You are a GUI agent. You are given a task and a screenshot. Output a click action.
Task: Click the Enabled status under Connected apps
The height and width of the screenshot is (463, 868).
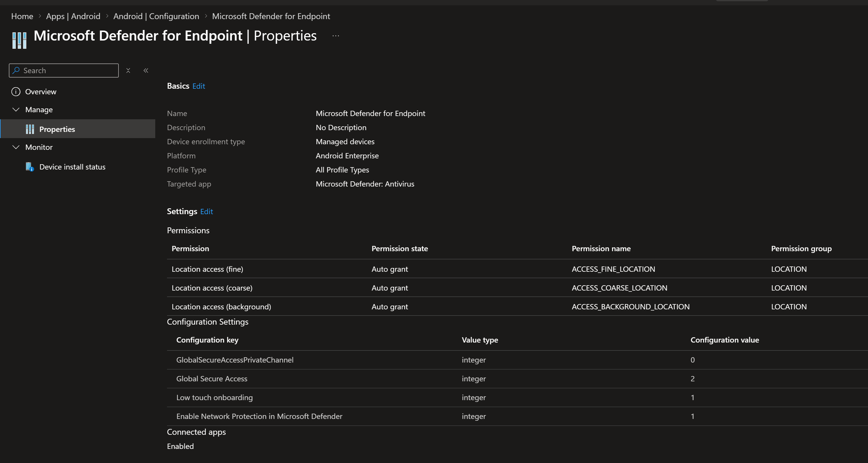coord(180,446)
